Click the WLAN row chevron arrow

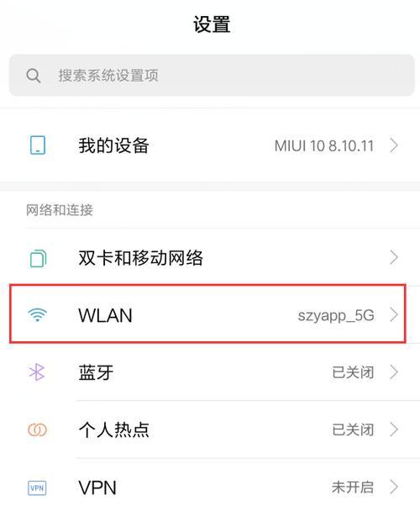[x=394, y=315]
